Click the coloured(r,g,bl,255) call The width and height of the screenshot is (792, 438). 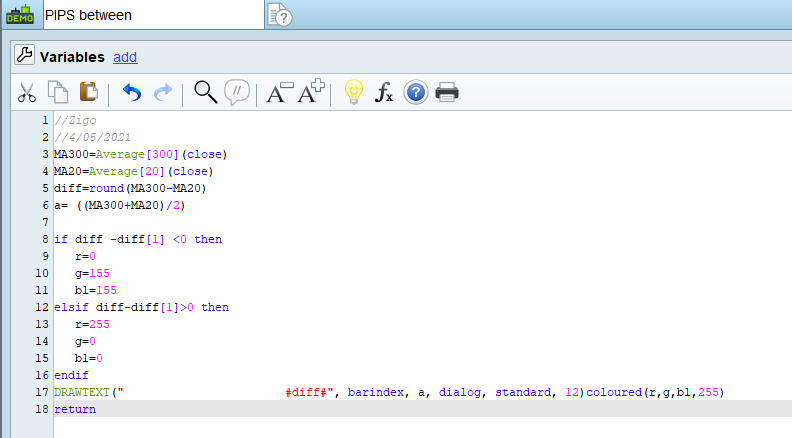pos(655,392)
